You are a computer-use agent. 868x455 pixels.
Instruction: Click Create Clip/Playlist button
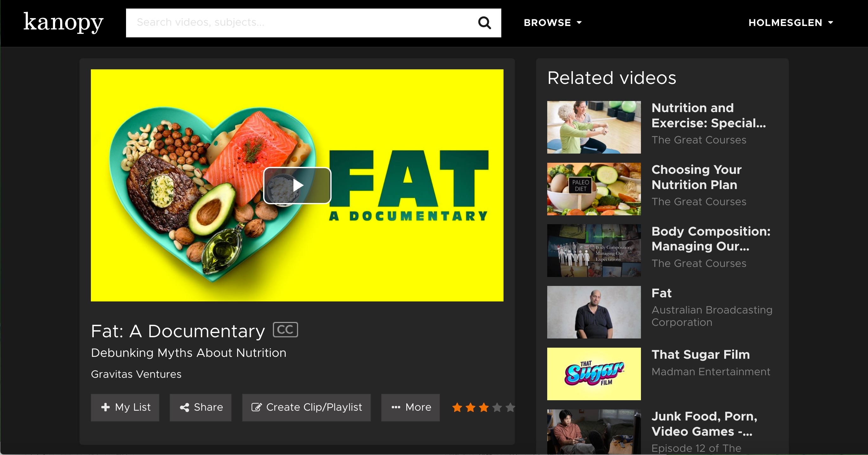coord(306,407)
